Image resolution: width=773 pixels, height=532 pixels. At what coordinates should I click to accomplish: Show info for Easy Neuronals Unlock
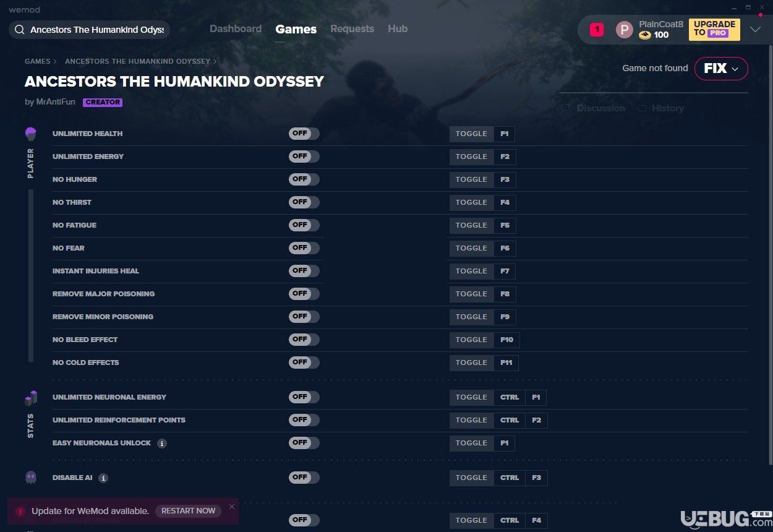point(162,444)
